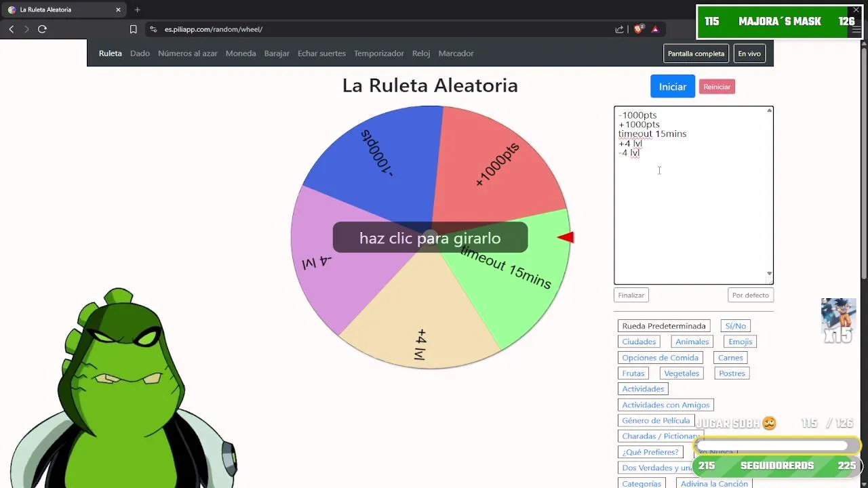Click the text area scroll down arrow
The width and height of the screenshot is (868, 488).
pyautogui.click(x=770, y=273)
